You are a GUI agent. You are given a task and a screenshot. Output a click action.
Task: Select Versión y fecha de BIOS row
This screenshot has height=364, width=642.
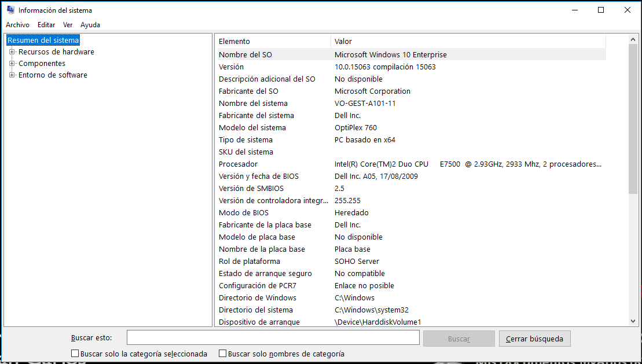coord(412,176)
